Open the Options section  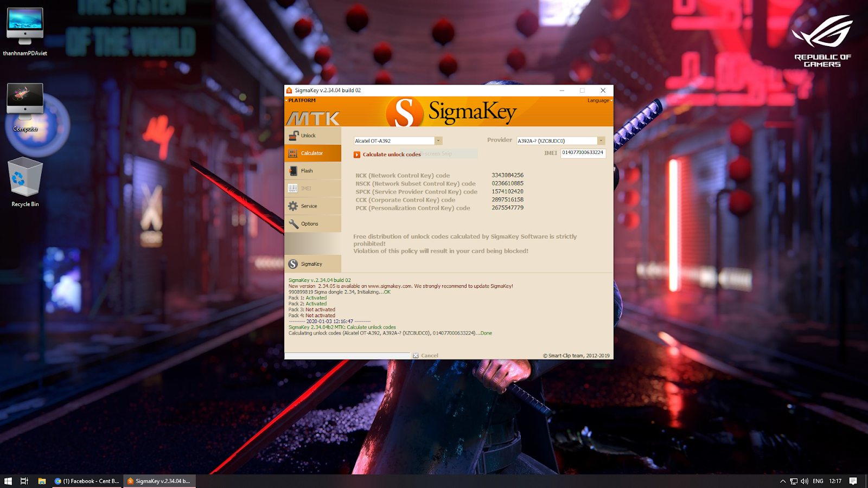click(313, 224)
